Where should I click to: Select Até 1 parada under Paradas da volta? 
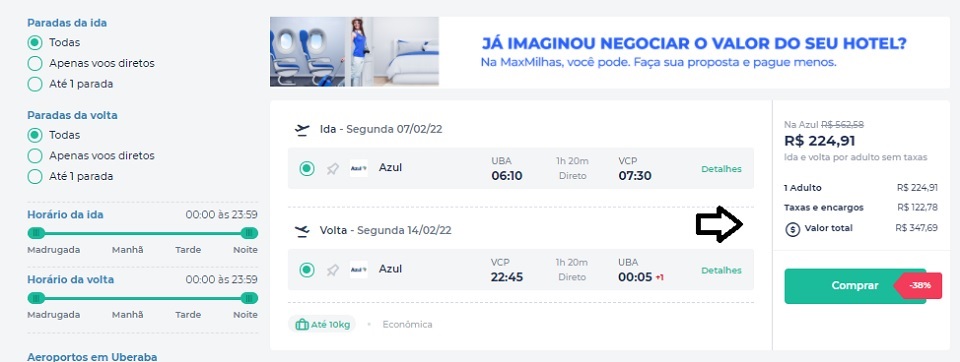point(35,176)
